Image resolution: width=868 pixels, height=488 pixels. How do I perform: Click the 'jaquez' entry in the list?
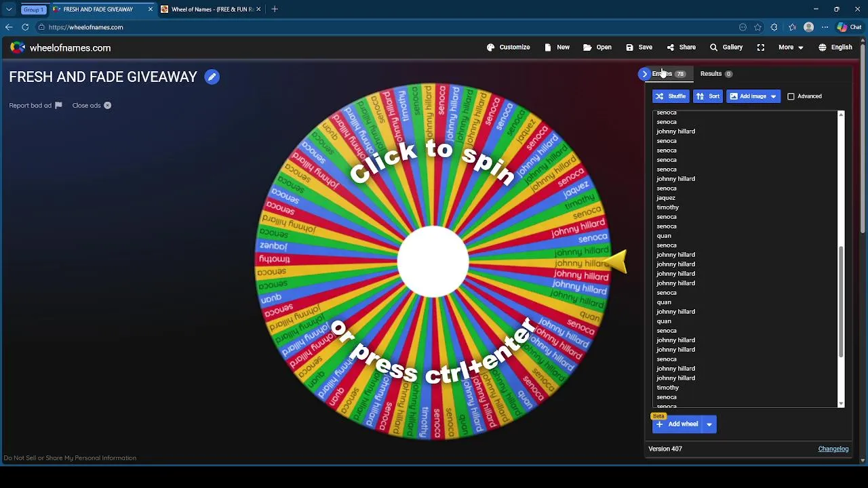(x=666, y=198)
